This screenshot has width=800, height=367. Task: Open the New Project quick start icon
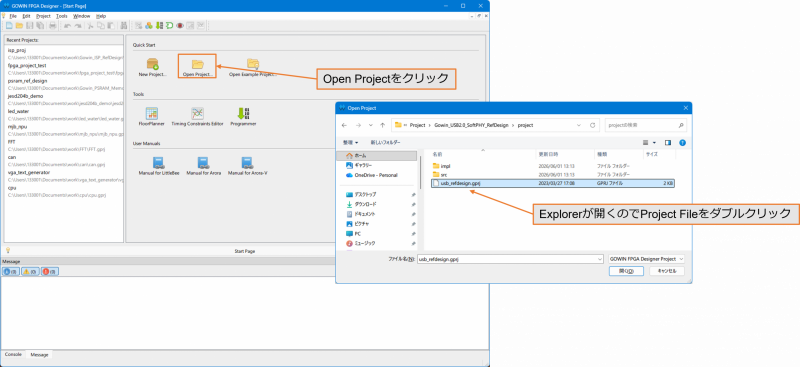coord(152,67)
